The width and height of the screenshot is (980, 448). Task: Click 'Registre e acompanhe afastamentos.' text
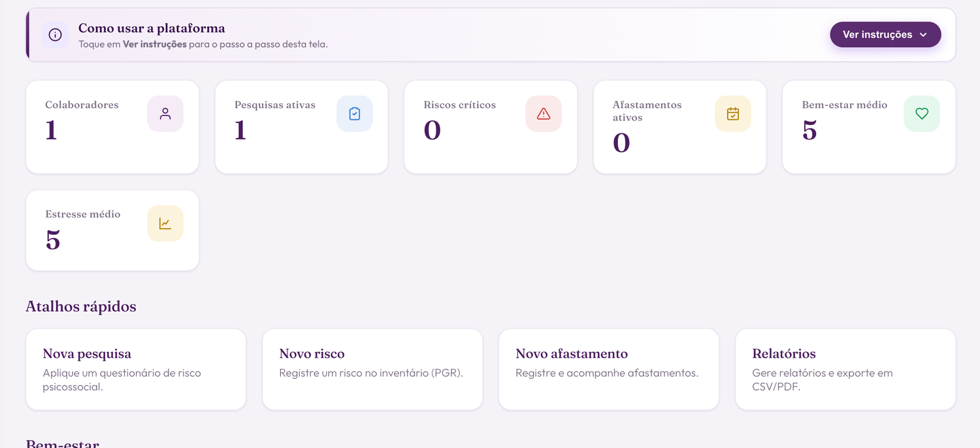pos(607,373)
